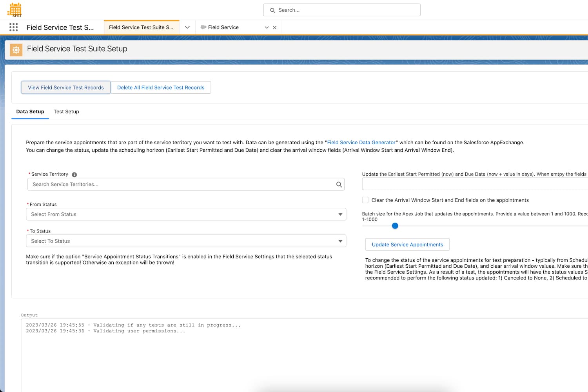Click the Output label
Image resolution: width=588 pixels, height=392 pixels.
tap(29, 315)
